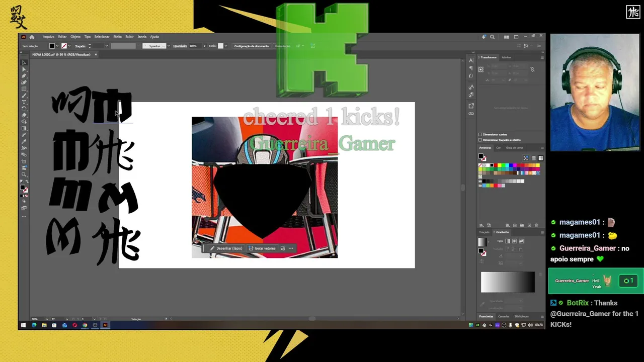This screenshot has width=644, height=362.
Task: Select the Pen tool
Action: click(x=24, y=76)
